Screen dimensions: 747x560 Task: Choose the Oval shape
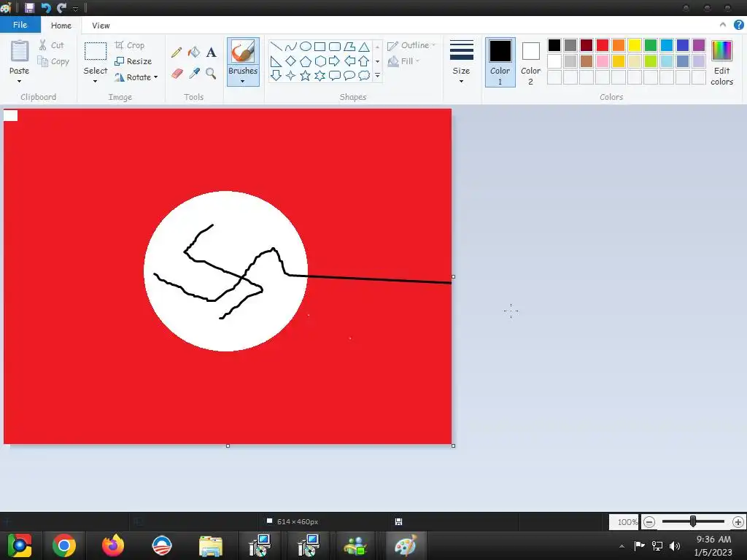point(306,47)
